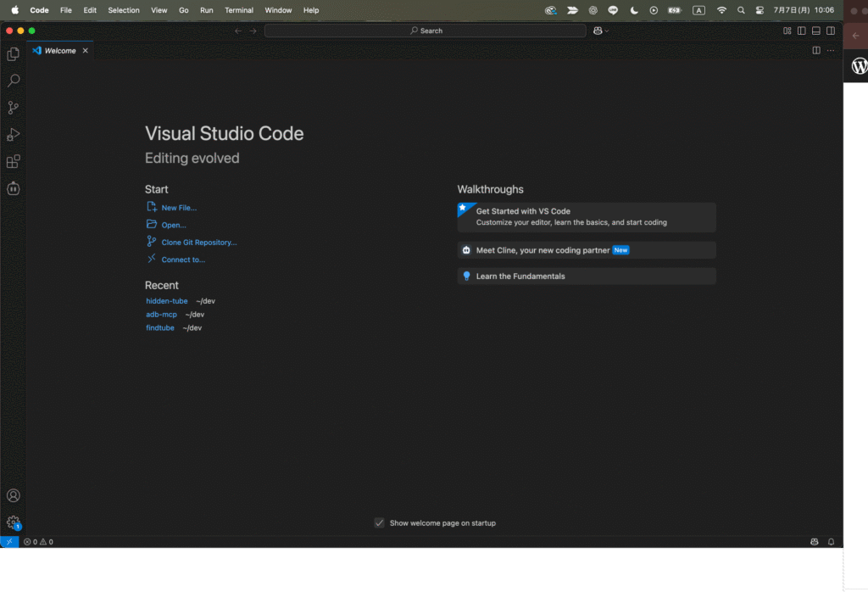Open the Selection menu
Image resolution: width=868 pixels, height=592 pixels.
tap(124, 10)
